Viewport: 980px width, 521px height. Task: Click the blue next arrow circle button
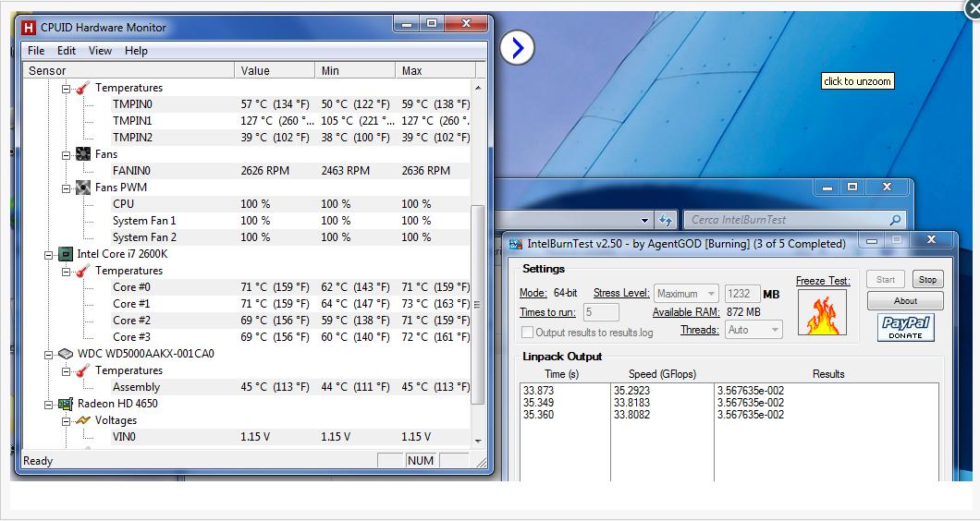coord(518,47)
